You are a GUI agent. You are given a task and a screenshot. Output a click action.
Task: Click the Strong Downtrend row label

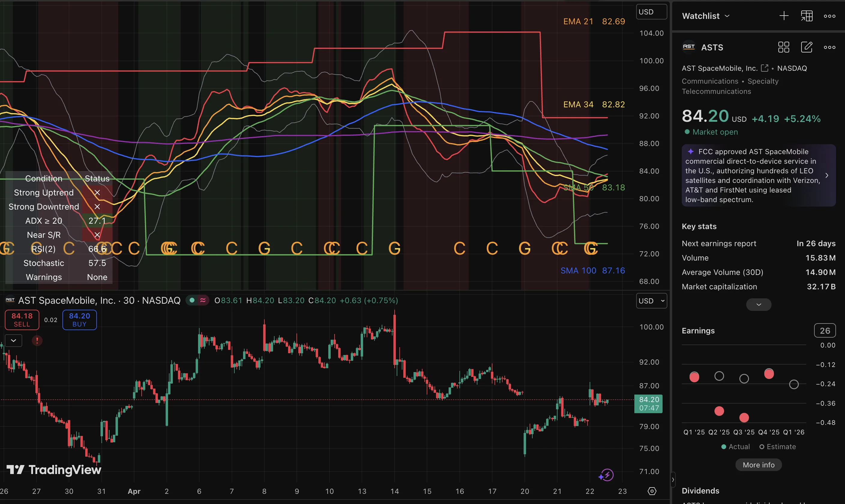click(x=44, y=207)
